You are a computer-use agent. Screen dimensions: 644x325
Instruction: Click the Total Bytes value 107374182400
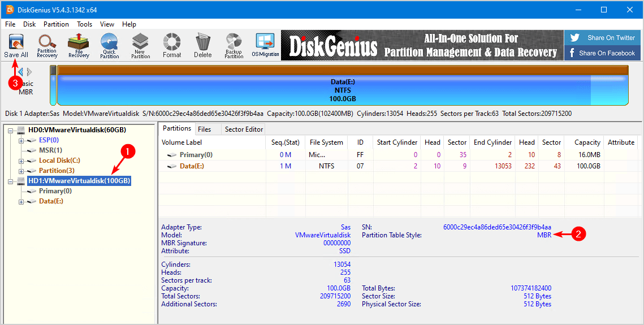point(531,288)
